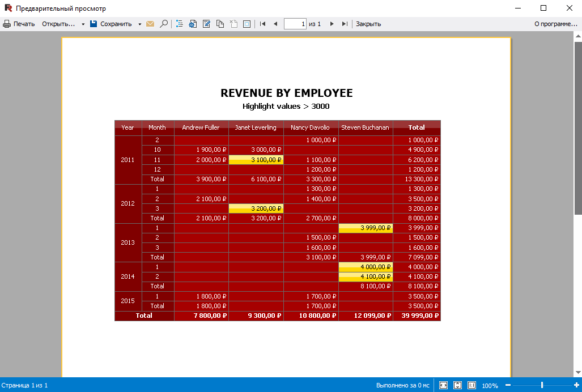Screen dimensions: 582x392
Task: Send report by e-mail envelope icon
Action: pos(150,24)
